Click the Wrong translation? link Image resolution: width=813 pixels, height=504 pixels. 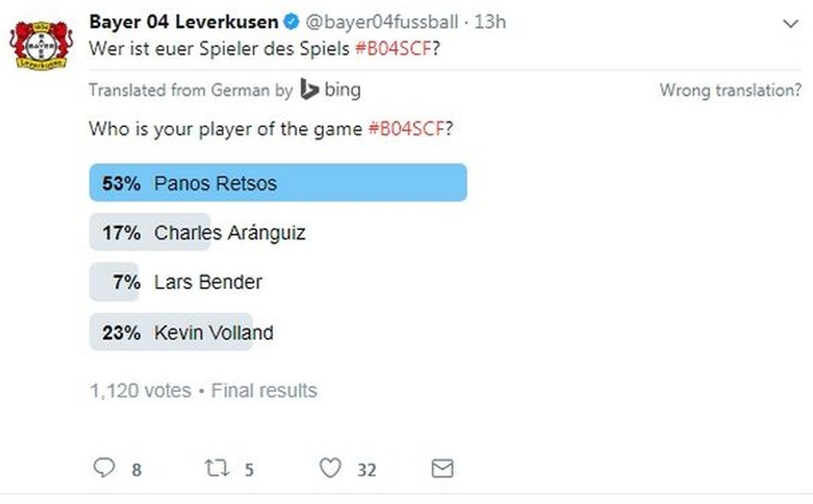[730, 90]
